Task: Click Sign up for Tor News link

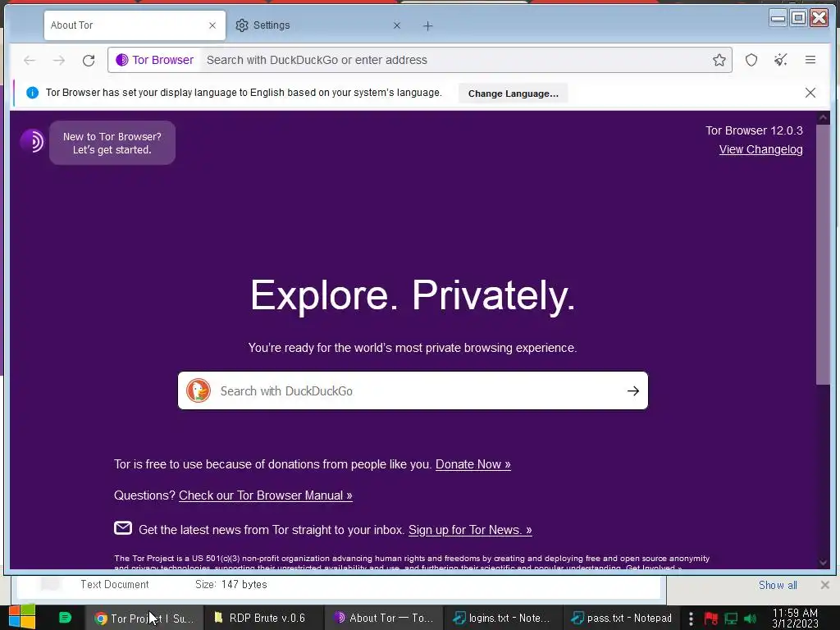Action: tap(470, 530)
